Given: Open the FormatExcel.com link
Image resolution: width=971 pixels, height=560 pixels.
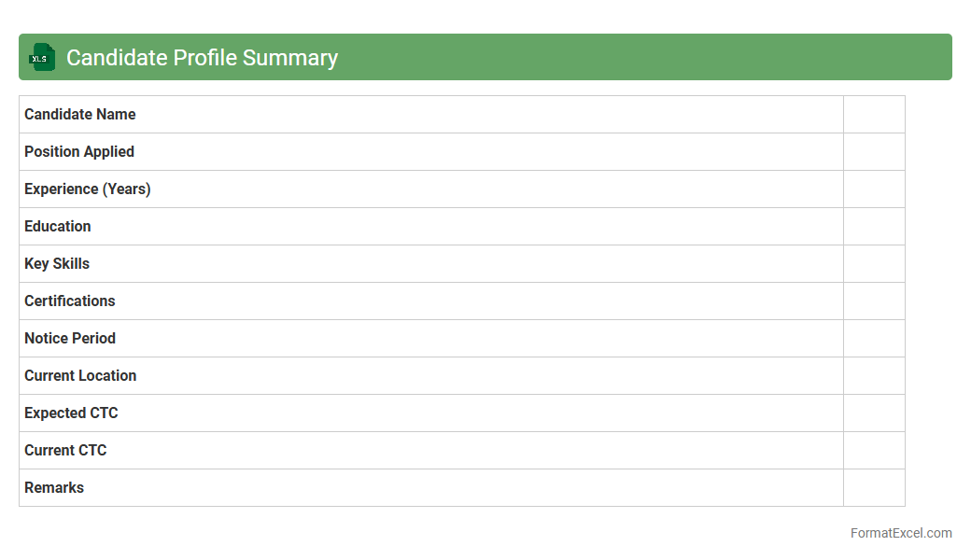Looking at the screenshot, I should coord(901,534).
